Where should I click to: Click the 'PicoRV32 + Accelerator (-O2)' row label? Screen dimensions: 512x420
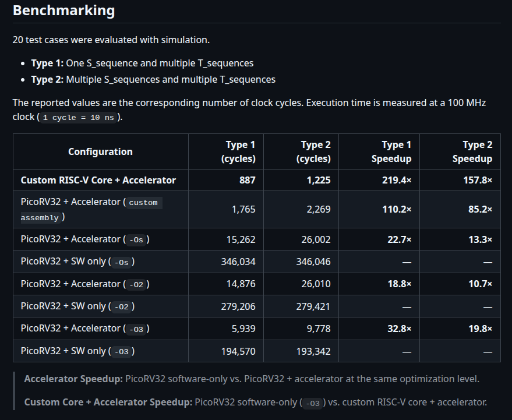85,284
